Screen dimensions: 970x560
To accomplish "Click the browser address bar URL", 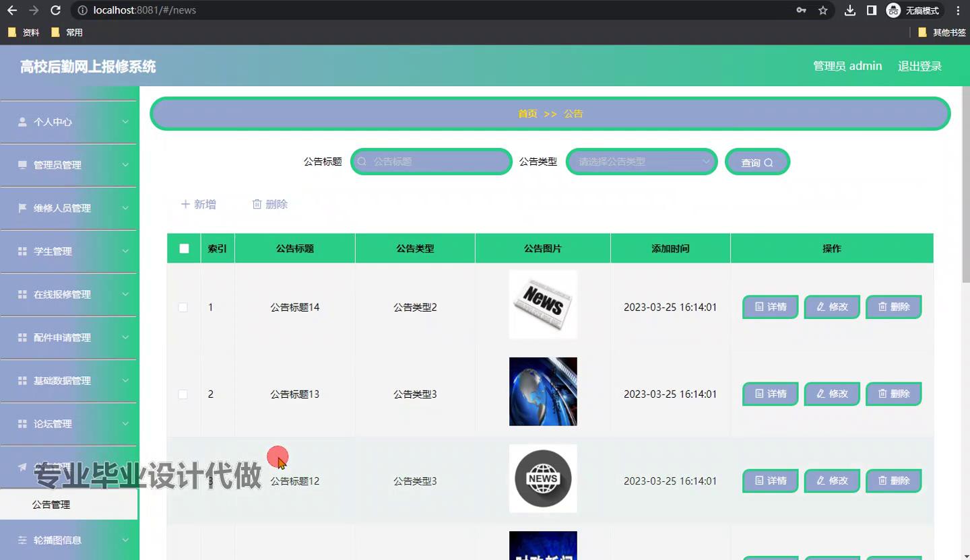I will click(145, 10).
